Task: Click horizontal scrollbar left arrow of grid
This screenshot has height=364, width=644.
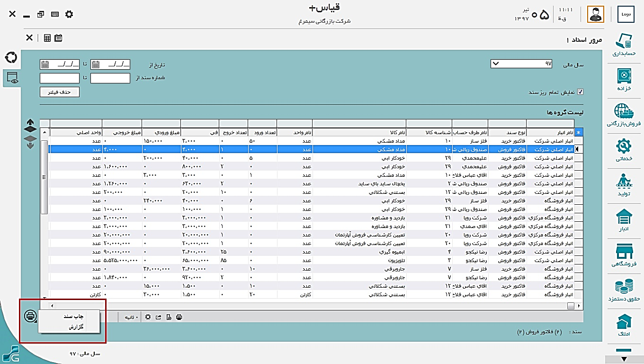Action: coord(52,306)
